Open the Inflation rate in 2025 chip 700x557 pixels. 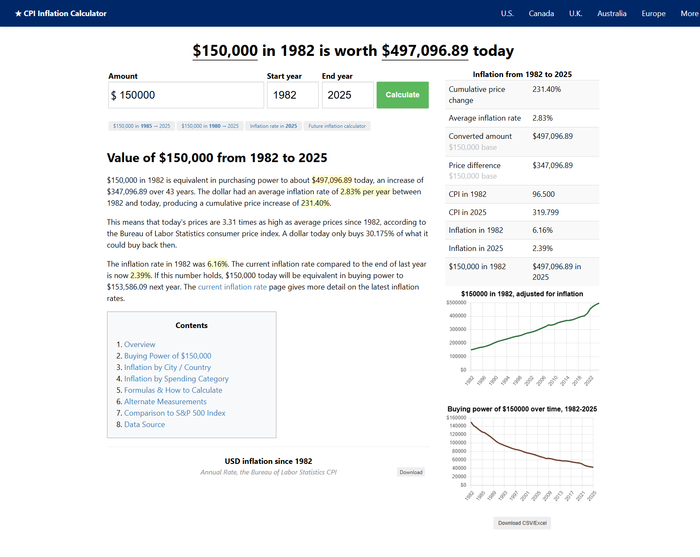[273, 126]
